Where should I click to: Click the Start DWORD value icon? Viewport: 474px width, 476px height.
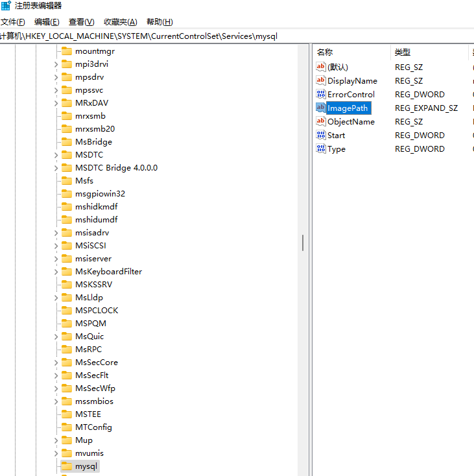pos(321,135)
